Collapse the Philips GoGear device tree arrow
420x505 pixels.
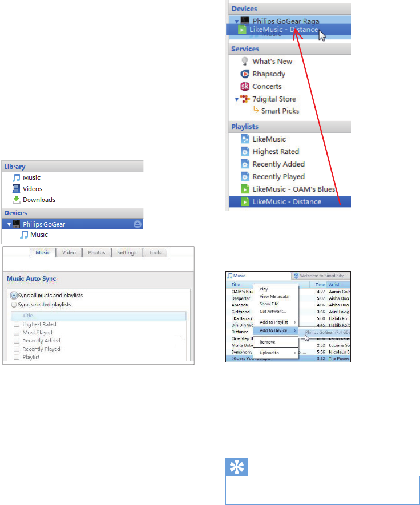coord(9,224)
